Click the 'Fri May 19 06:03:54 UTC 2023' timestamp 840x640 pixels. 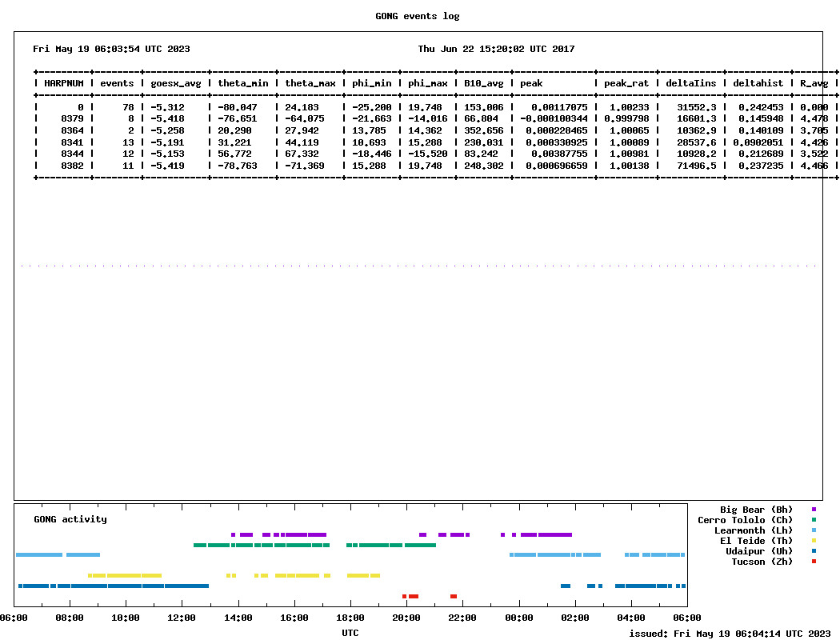(x=111, y=49)
